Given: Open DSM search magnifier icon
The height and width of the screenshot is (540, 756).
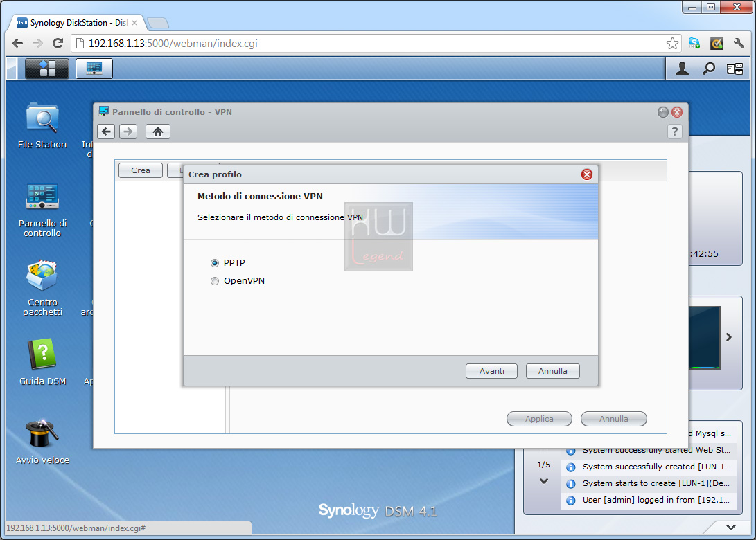Looking at the screenshot, I should tap(708, 69).
